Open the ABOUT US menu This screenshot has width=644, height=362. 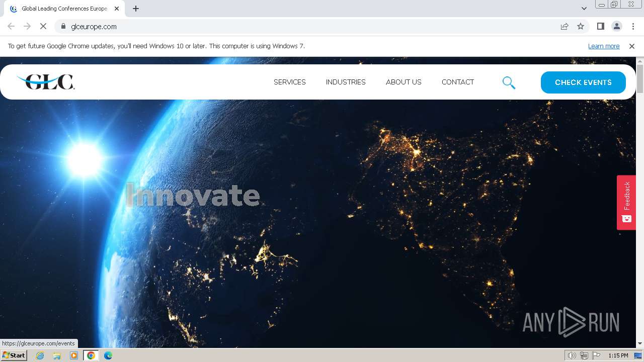point(404,82)
